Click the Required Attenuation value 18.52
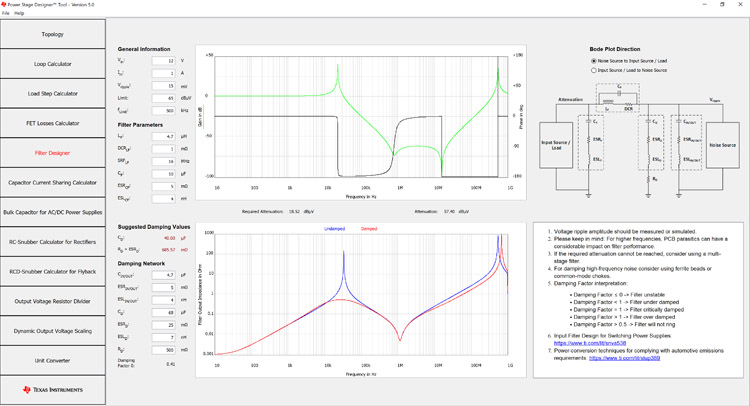The width and height of the screenshot is (750, 406). pyautogui.click(x=293, y=211)
